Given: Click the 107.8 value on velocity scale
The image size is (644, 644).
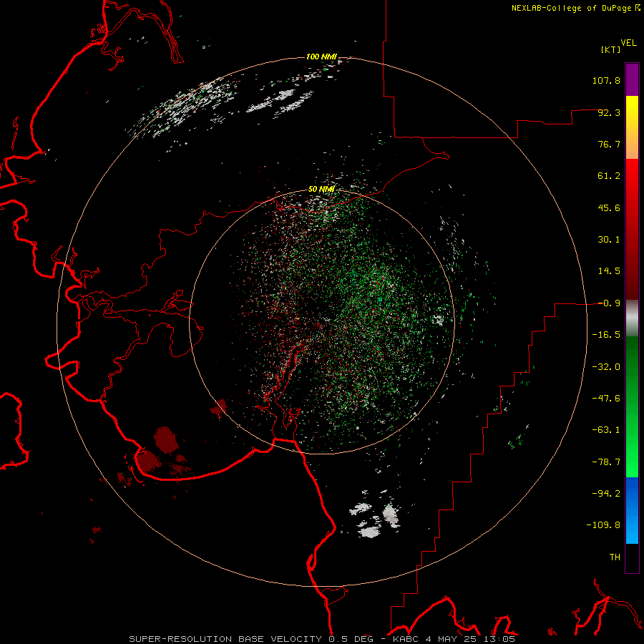Looking at the screenshot, I should click(606, 80).
